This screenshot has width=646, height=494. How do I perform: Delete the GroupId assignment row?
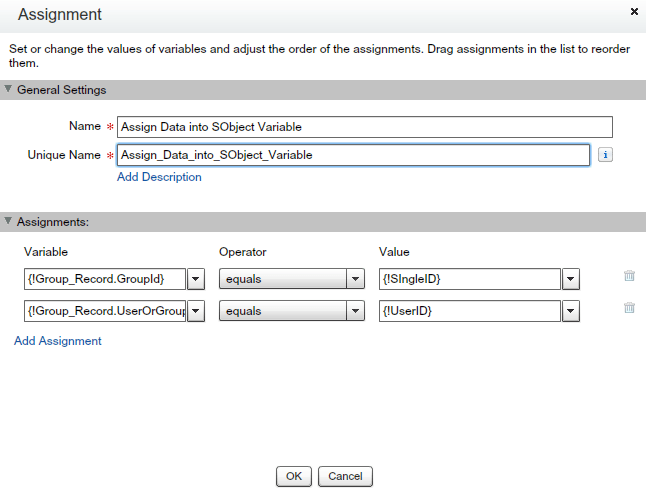(x=629, y=277)
